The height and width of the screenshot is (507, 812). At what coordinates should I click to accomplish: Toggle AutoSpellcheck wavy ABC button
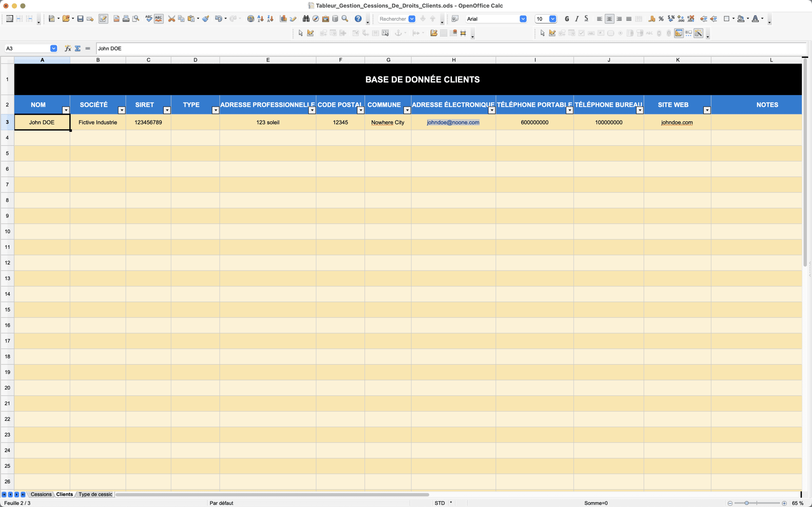tap(159, 19)
